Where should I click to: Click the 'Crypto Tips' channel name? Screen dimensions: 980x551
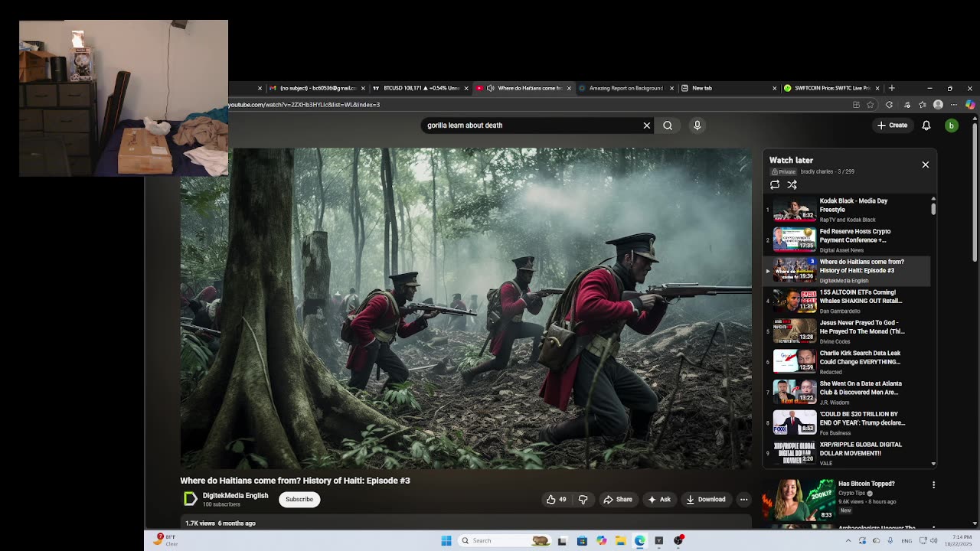click(x=851, y=494)
